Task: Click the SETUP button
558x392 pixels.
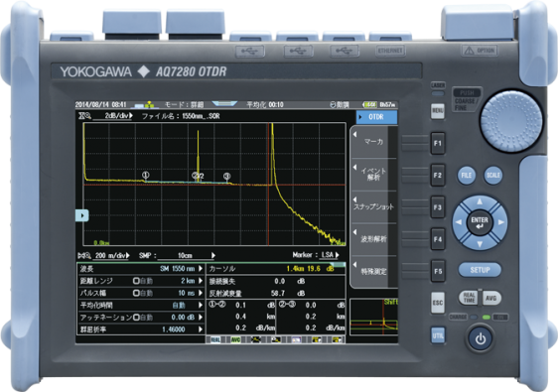Action: pyautogui.click(x=481, y=270)
